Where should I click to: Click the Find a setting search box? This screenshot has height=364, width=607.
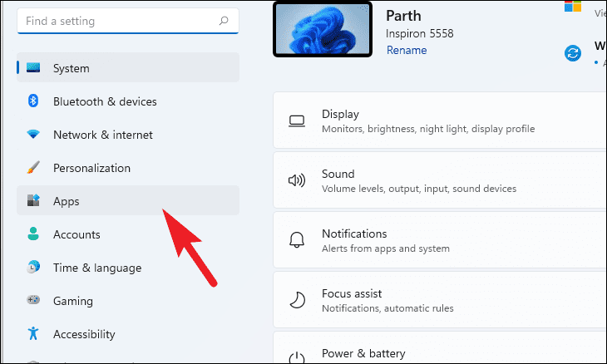click(128, 21)
